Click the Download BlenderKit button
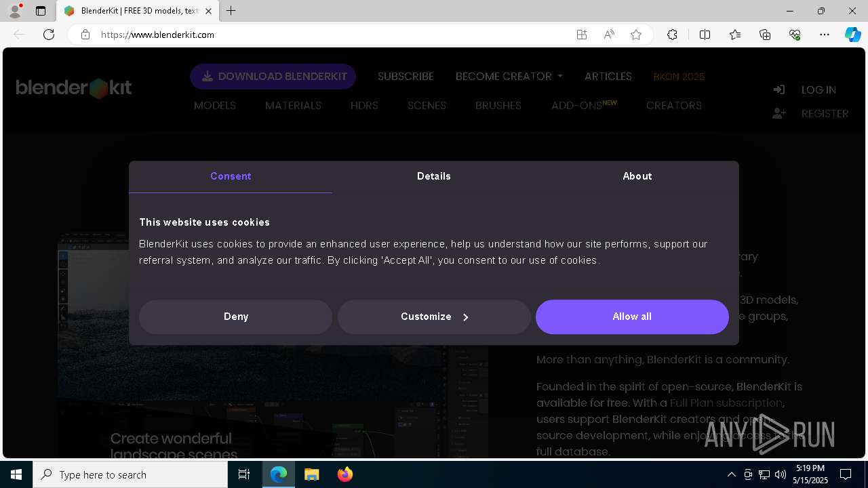This screenshot has height=488, width=868. (x=273, y=77)
